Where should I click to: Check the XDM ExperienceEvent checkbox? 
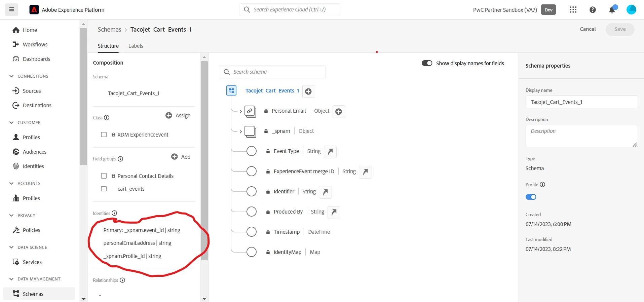[x=104, y=135]
